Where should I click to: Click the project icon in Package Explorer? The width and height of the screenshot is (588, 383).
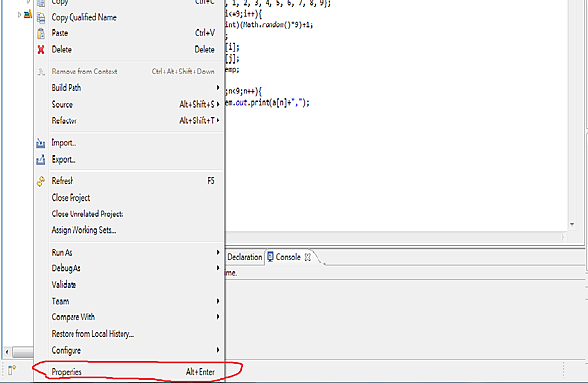tap(28, 15)
